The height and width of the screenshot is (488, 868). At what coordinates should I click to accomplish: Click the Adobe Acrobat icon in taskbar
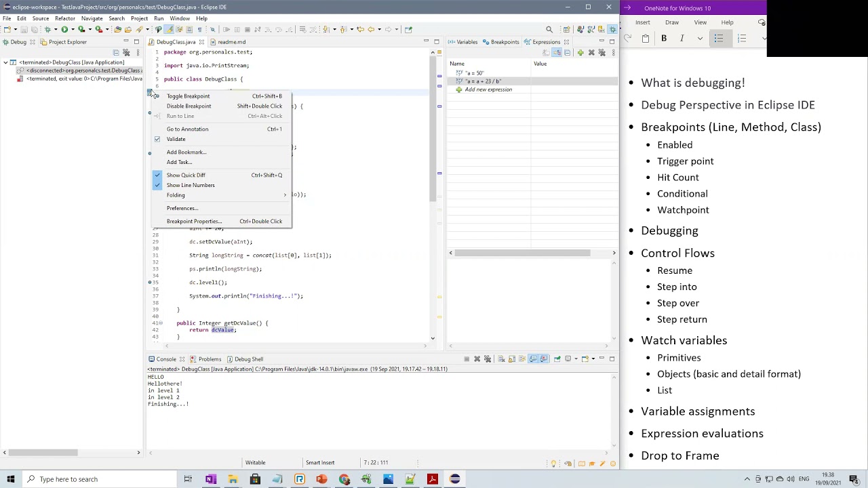(432, 479)
